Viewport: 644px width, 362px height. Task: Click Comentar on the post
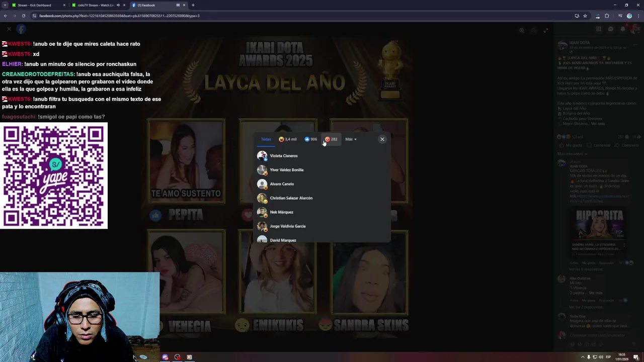click(600, 145)
